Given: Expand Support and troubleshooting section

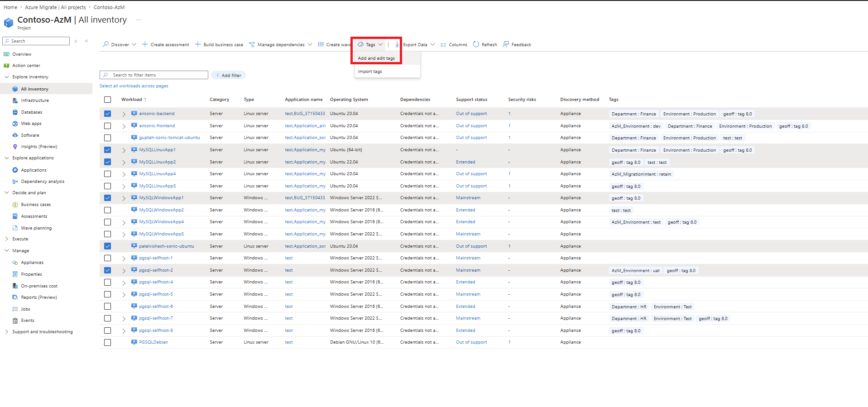Looking at the screenshot, I should pos(7,332).
